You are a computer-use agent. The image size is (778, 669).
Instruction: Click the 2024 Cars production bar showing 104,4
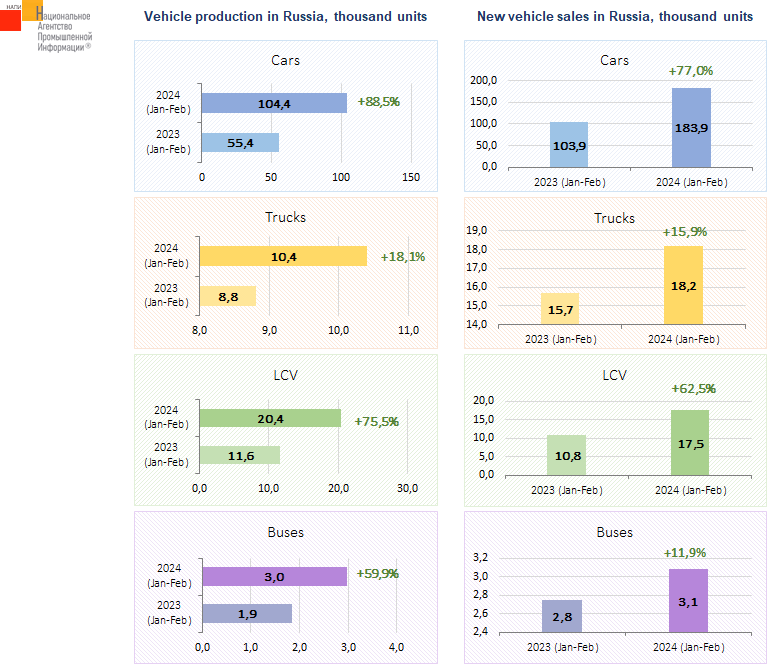coord(274,103)
